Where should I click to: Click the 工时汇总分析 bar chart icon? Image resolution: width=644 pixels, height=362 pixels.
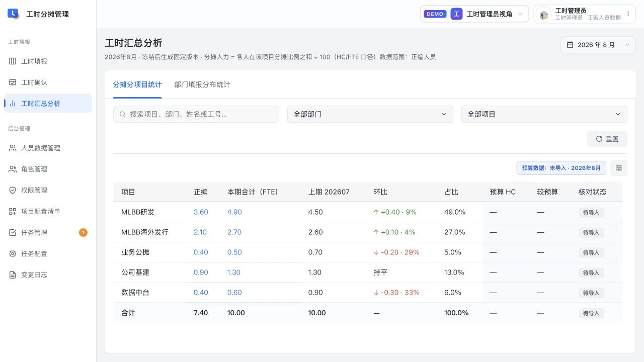tap(13, 104)
